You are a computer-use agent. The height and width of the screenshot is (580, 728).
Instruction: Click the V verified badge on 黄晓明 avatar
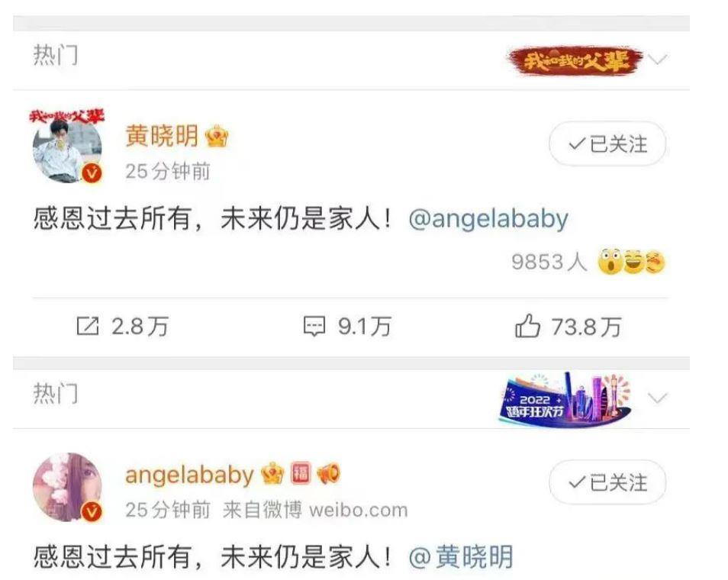point(92,173)
